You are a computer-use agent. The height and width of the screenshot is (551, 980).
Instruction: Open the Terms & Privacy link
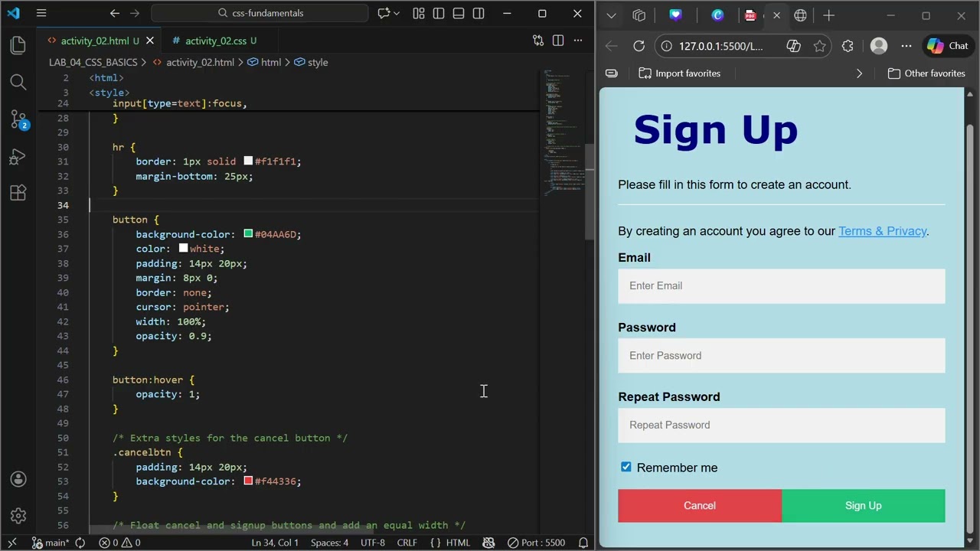[882, 231]
